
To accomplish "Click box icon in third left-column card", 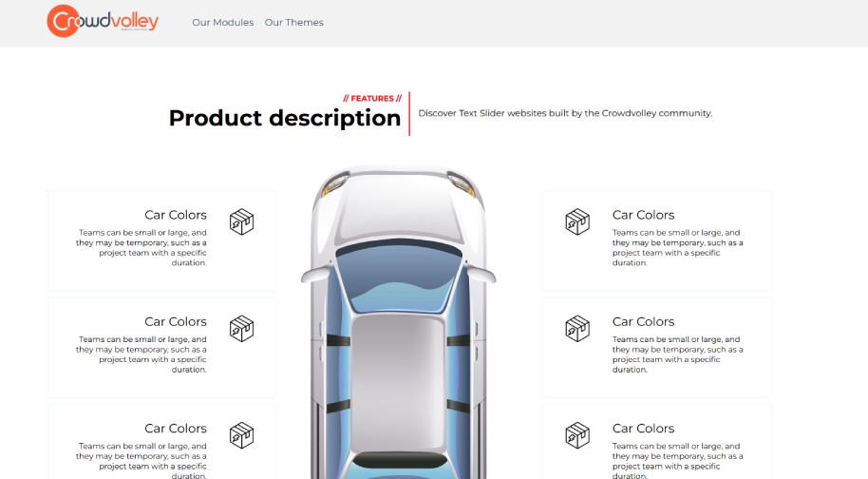I will (242, 435).
